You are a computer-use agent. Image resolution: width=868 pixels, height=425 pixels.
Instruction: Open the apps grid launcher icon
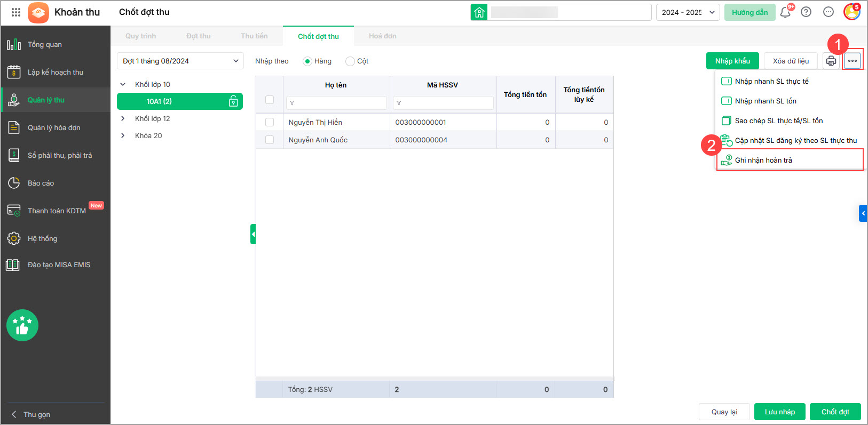(16, 12)
